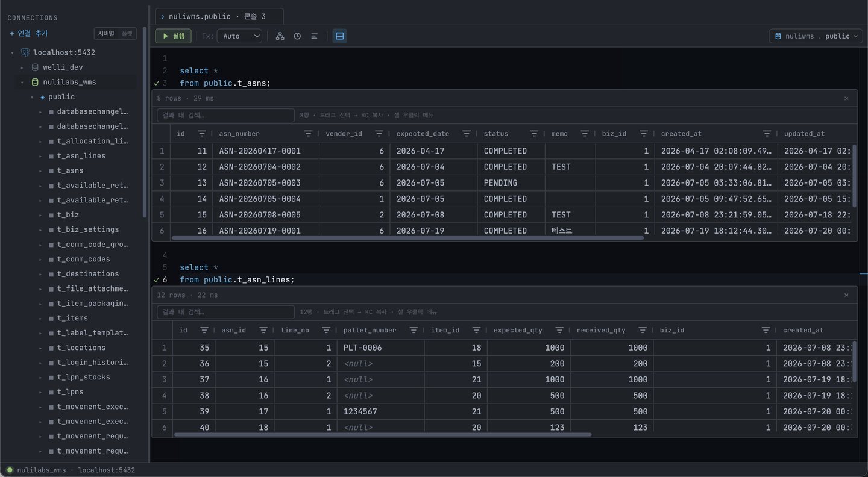Collapse the localhost:5432 server node
The image size is (868, 477).
[x=12, y=52]
